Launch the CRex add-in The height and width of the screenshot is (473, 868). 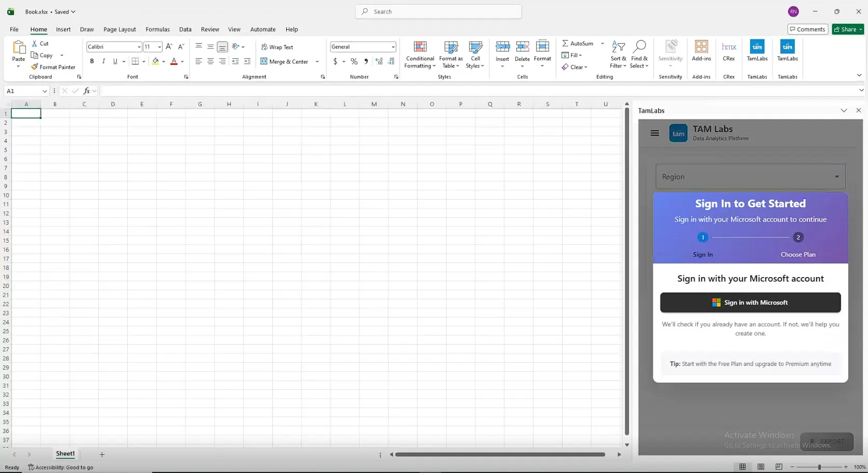(x=729, y=51)
